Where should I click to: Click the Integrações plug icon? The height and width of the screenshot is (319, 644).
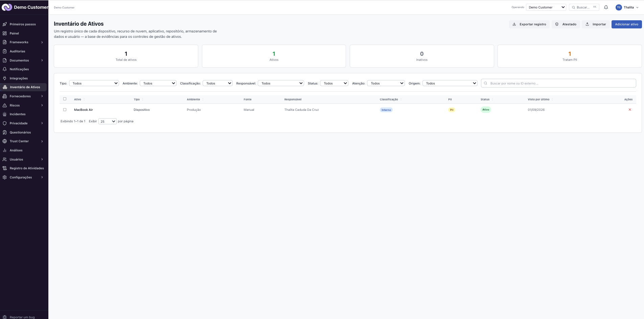tap(5, 78)
